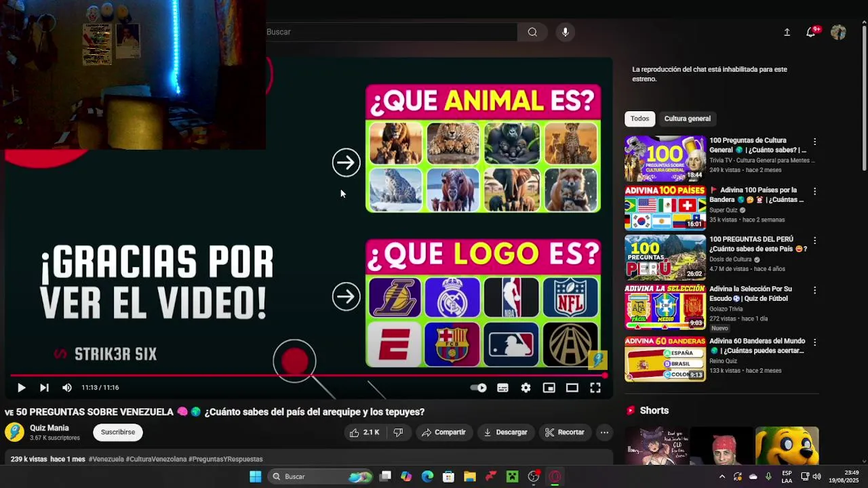Image resolution: width=868 pixels, height=488 pixels.
Task: Open File Explorer from taskbar
Action: (x=469, y=476)
